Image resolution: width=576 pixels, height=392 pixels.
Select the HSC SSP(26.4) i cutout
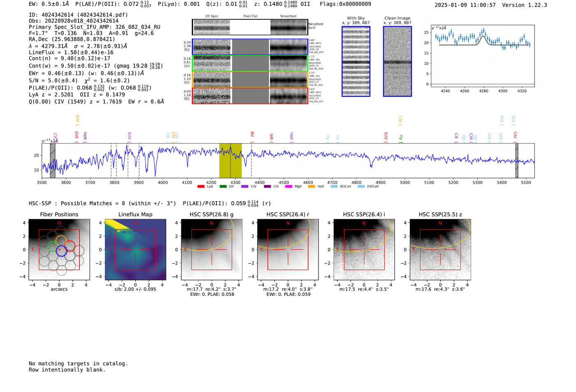click(x=364, y=250)
